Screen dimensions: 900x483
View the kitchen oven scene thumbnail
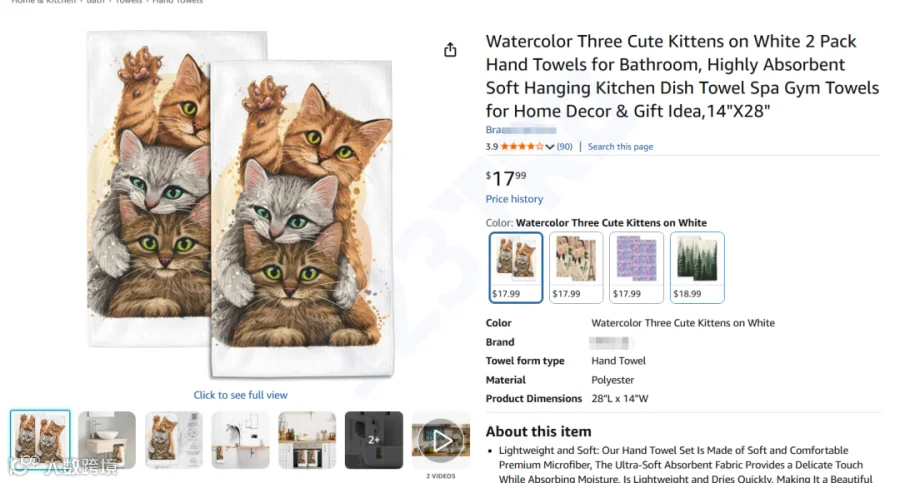click(307, 440)
